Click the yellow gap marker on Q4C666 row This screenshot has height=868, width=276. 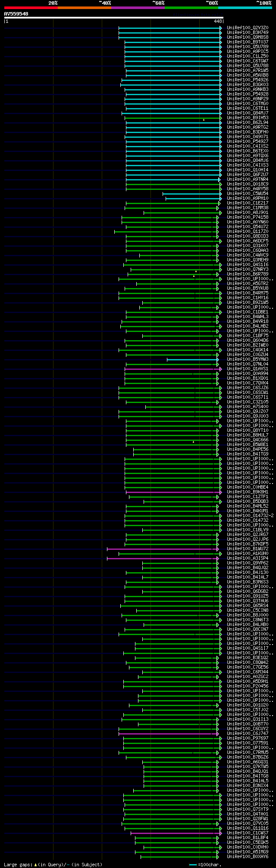point(193,441)
